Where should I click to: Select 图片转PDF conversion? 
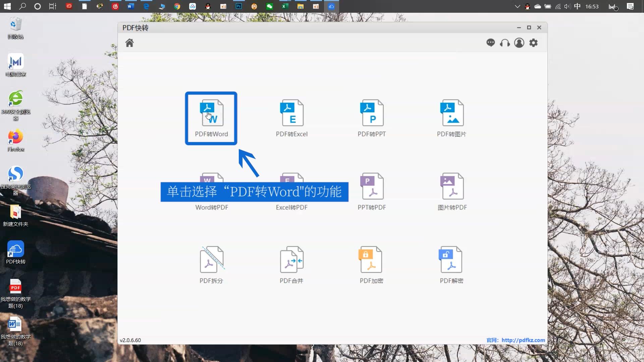[x=451, y=191]
